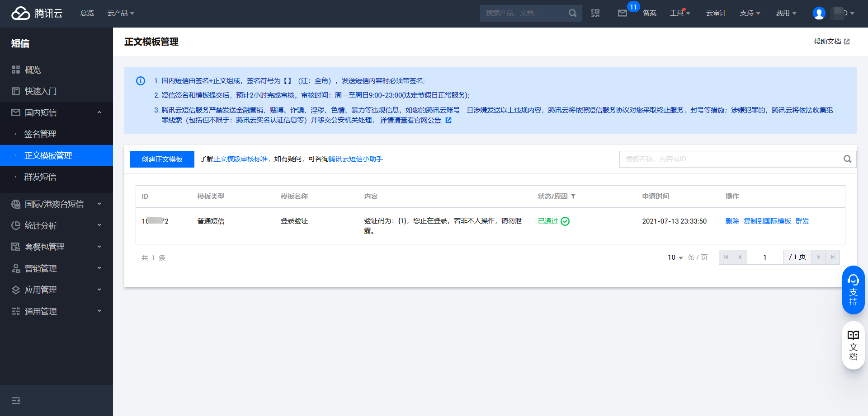The width and height of the screenshot is (868, 416).
Task: Click the 登录验证 template name
Action: click(294, 221)
